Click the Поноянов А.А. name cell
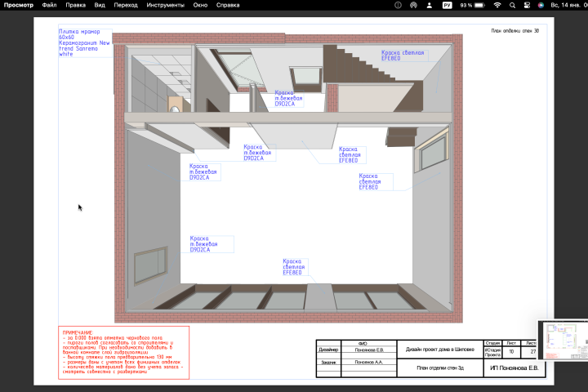Screen dimensions: 588x392 [x=368, y=363]
